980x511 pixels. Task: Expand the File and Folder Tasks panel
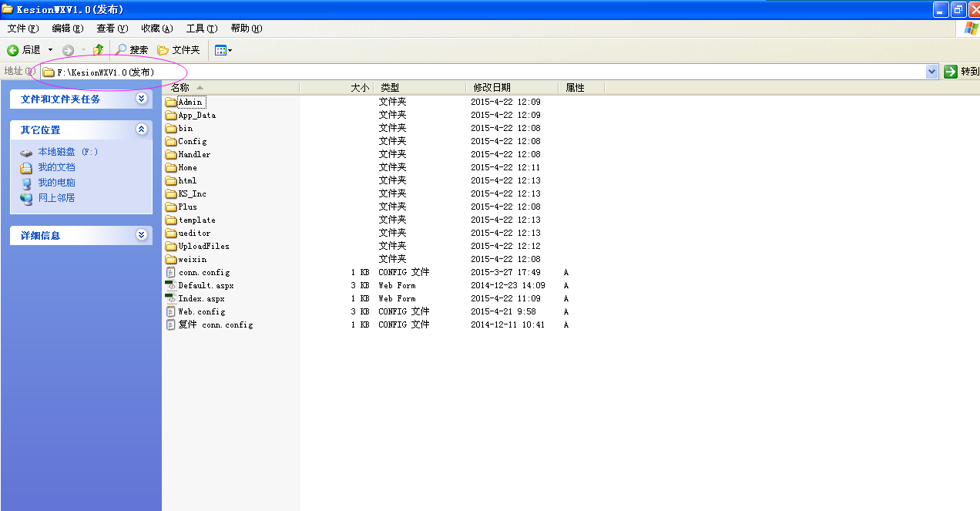pyautogui.click(x=141, y=99)
